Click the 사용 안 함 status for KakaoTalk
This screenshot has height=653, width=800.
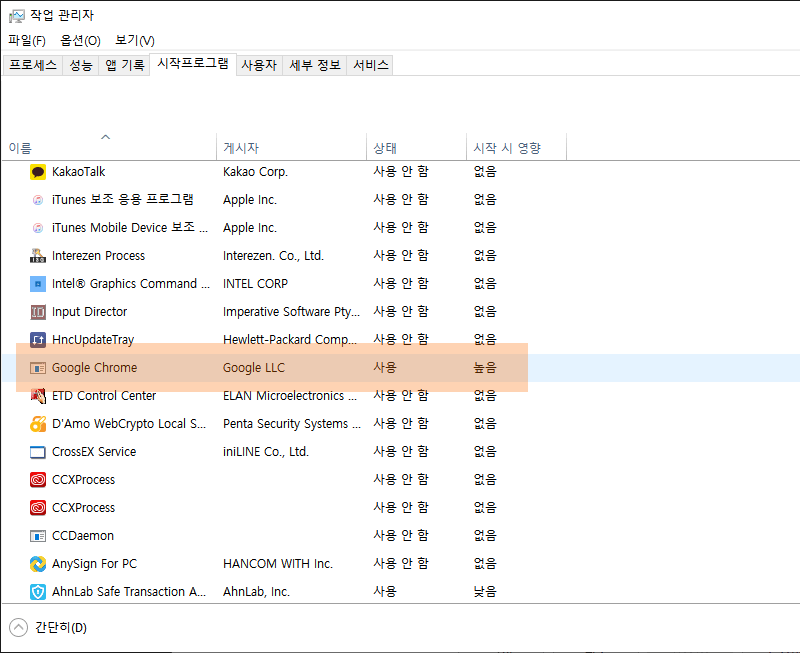pyautogui.click(x=401, y=172)
